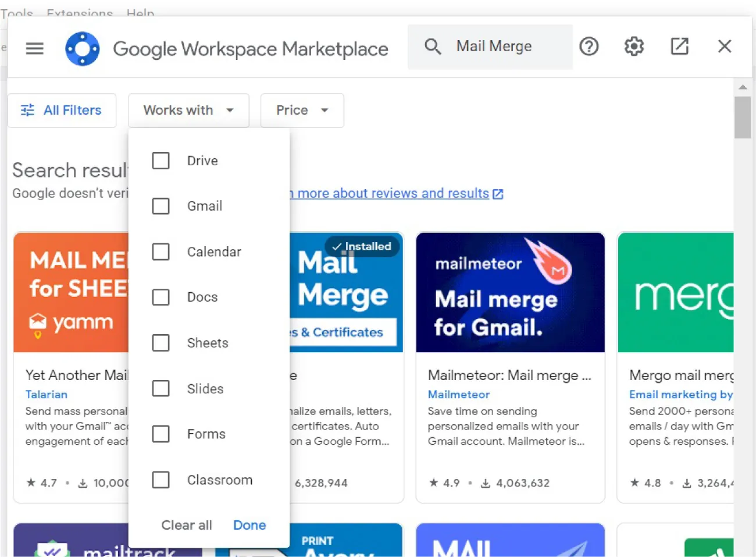
Task: Check the Classroom filter option
Action: point(161,480)
